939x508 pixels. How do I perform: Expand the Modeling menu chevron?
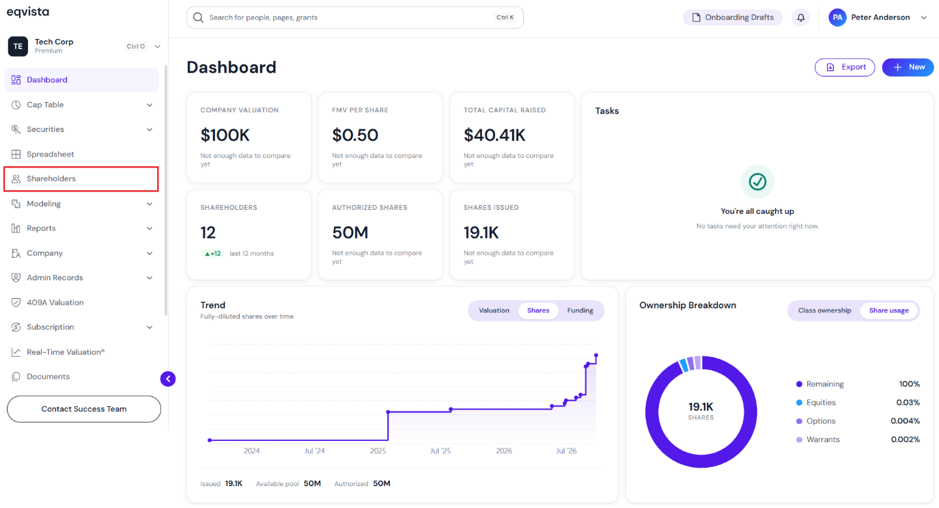pyautogui.click(x=149, y=204)
